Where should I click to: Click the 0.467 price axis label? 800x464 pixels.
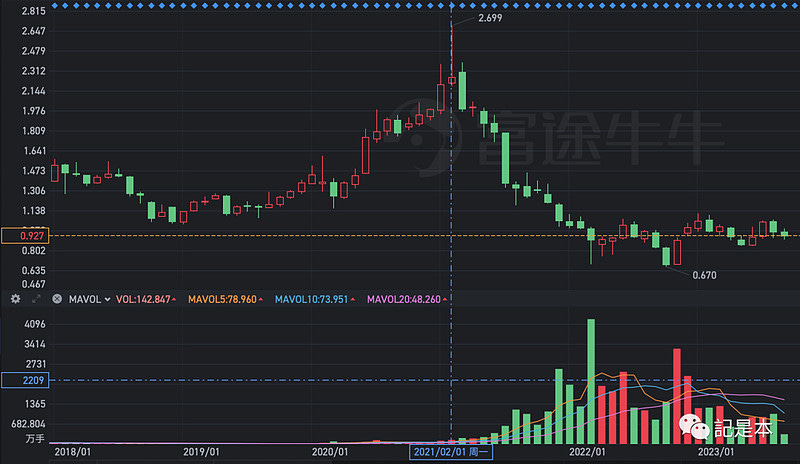(34, 284)
